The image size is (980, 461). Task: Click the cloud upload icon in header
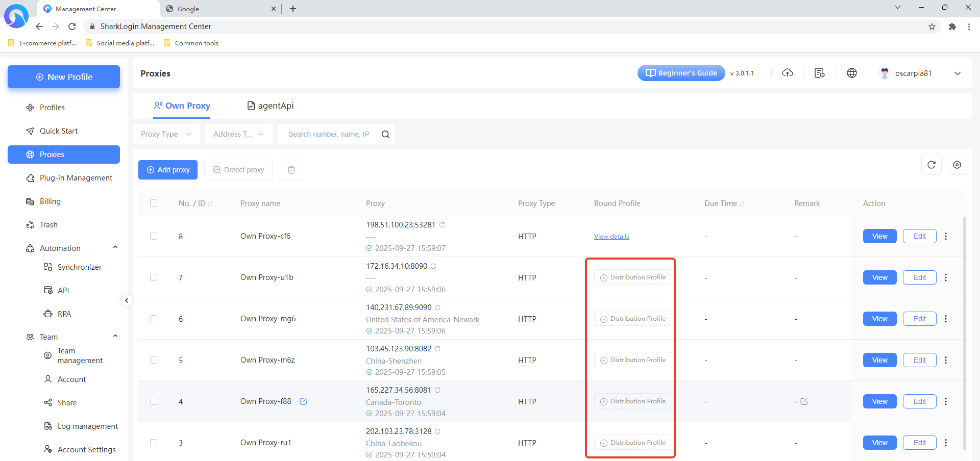pyautogui.click(x=788, y=73)
